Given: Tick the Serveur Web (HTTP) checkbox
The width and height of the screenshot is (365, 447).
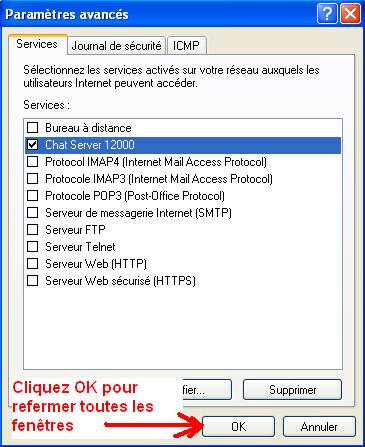Looking at the screenshot, I should click(x=32, y=263).
